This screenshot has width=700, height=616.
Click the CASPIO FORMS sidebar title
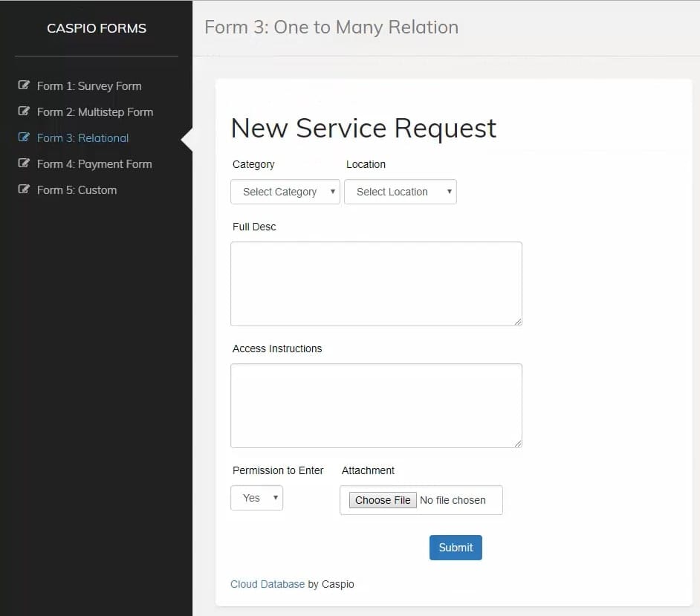(97, 28)
